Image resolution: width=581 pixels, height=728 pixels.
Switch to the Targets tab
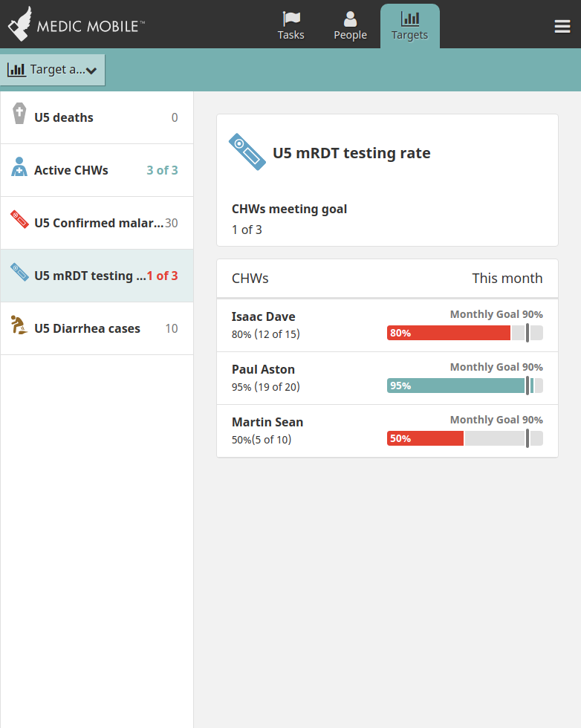[409, 26]
